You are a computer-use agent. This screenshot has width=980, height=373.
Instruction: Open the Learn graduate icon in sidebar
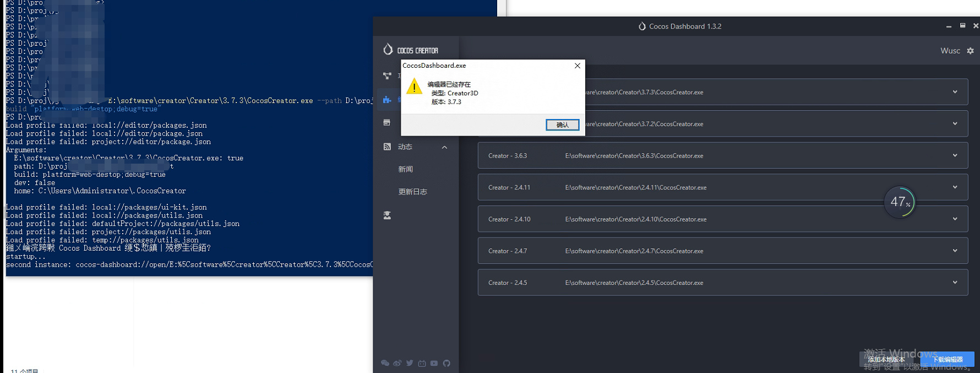(387, 215)
